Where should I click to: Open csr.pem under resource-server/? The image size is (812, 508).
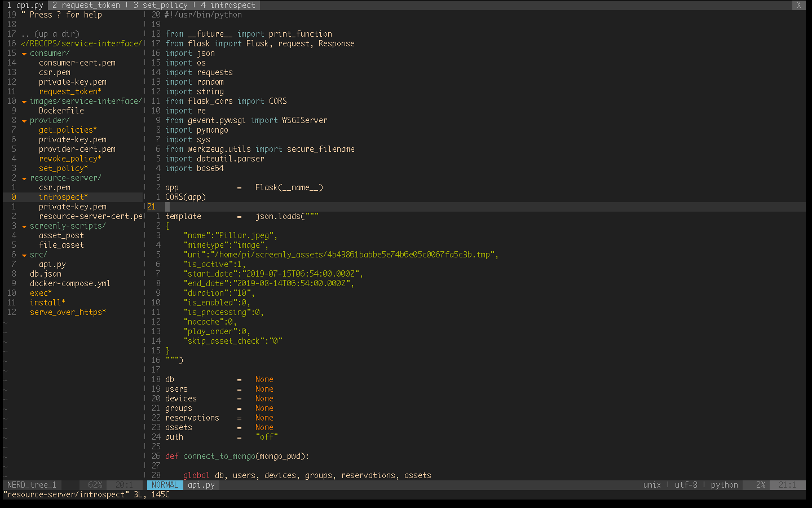(55, 187)
